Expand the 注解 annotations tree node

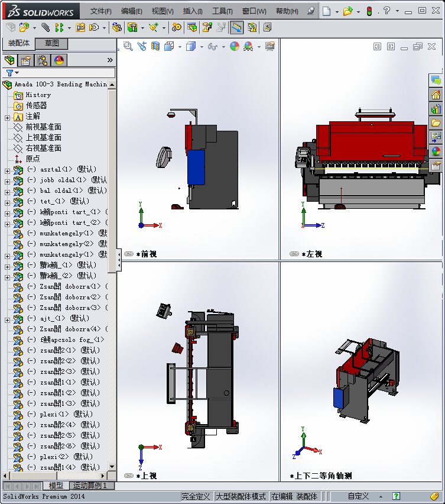(x=7, y=118)
